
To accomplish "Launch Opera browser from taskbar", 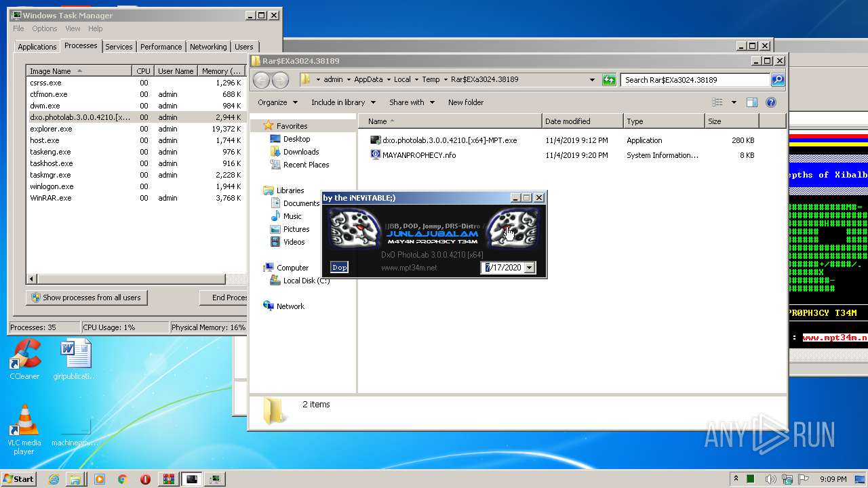I will [x=145, y=479].
